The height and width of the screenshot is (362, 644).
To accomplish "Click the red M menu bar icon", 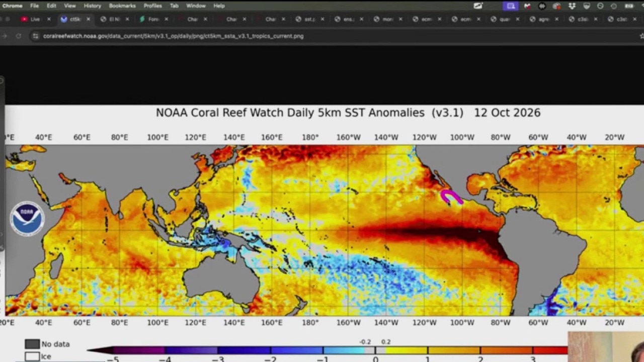I will click(x=527, y=6).
